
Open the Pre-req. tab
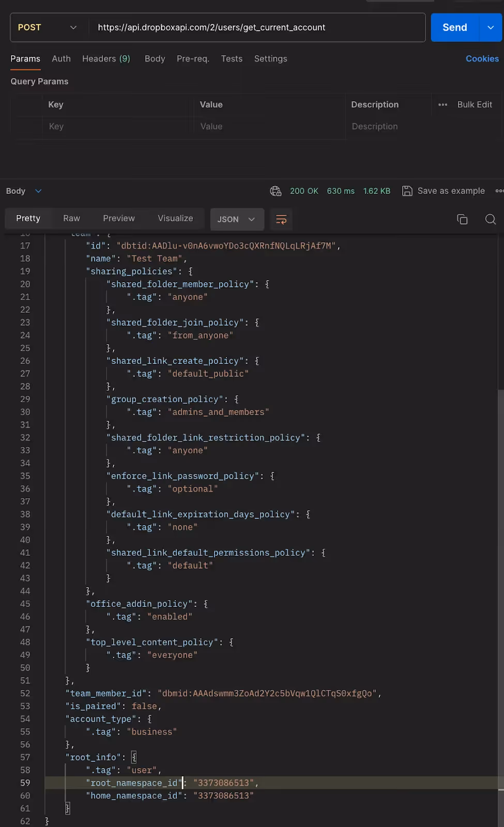point(193,59)
